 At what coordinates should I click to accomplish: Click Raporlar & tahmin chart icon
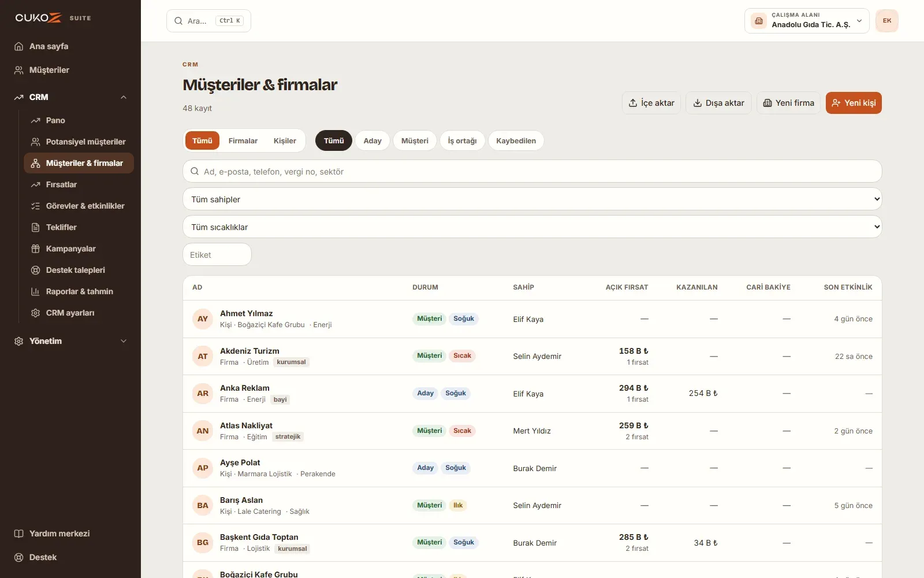click(x=35, y=291)
